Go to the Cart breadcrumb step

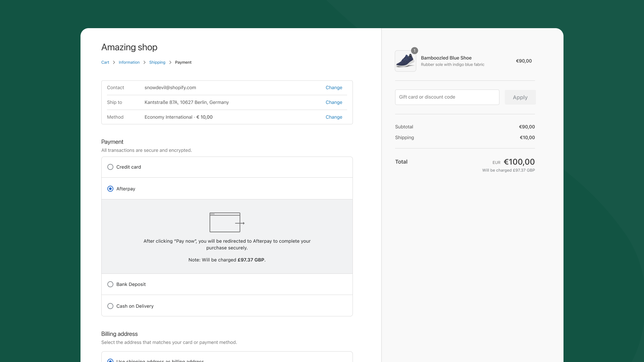click(x=105, y=62)
